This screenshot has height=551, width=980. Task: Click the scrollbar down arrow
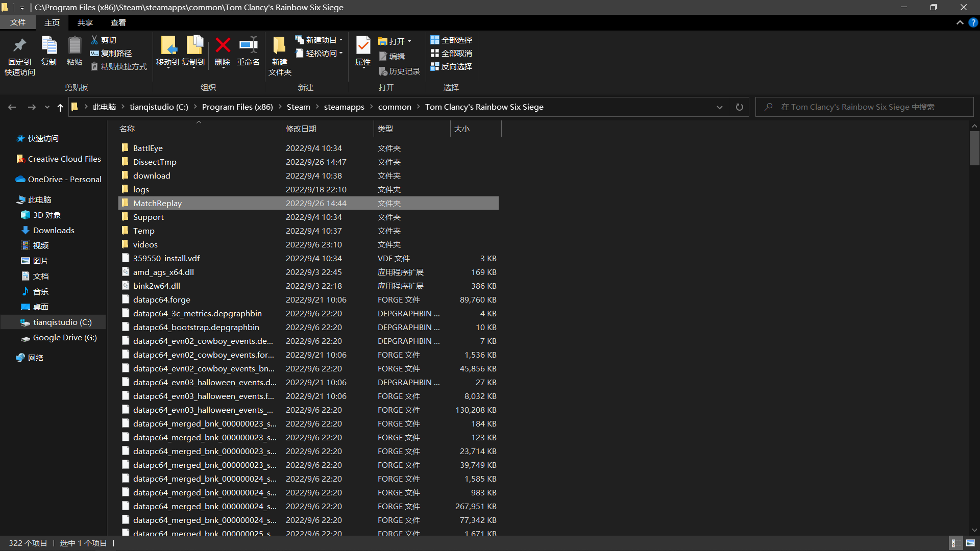974,530
